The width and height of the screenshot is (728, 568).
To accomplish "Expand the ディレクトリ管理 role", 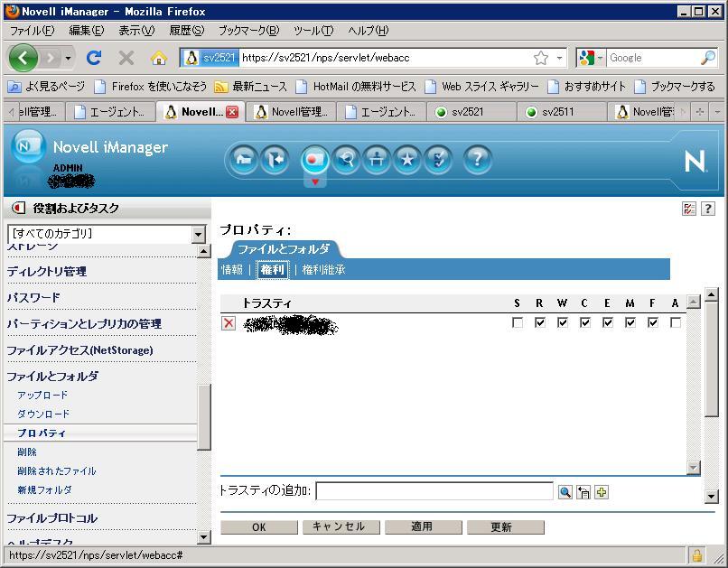I will 47,272.
